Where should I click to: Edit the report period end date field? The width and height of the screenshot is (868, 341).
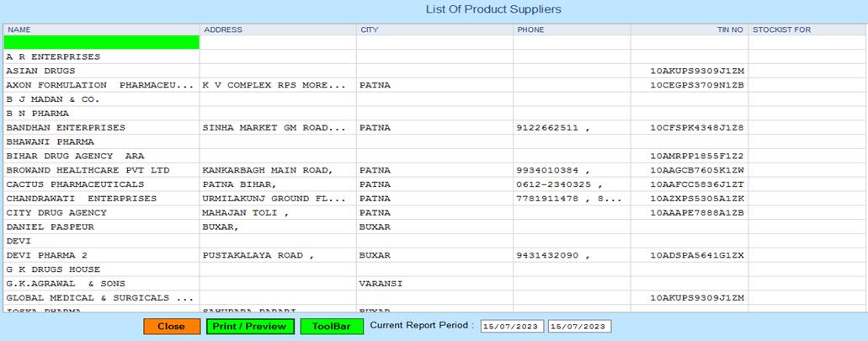[579, 327]
